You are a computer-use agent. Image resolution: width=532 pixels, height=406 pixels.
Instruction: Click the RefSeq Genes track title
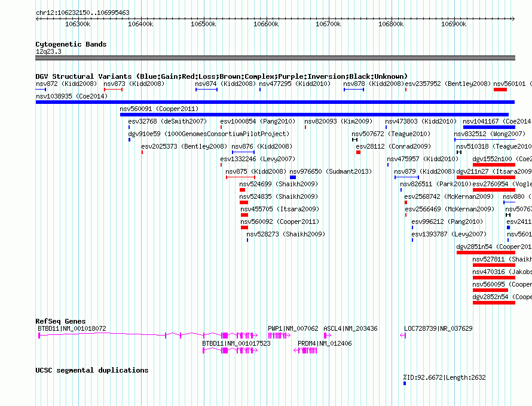coord(60,321)
